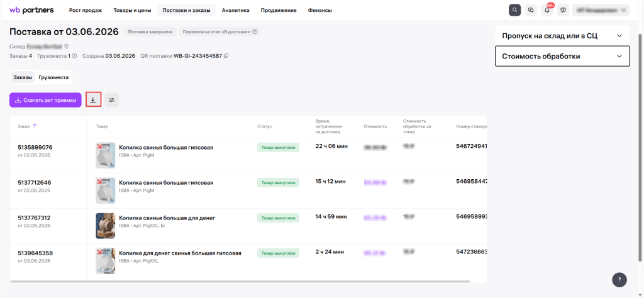The image size is (644, 298).
Task: Copy the QR поставки code WB-GI-243454587
Action: tap(226, 56)
